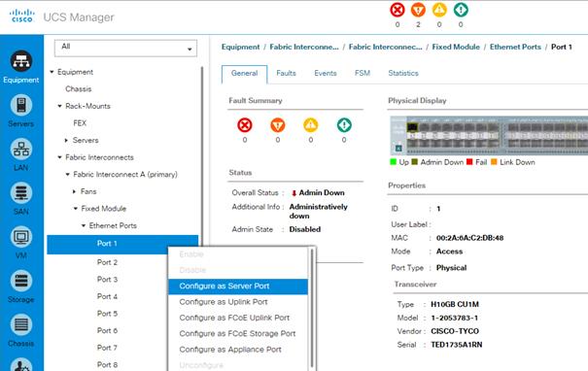Select Port 3 in the tree
Image resolution: width=588 pixels, height=371 pixels.
[x=107, y=280]
